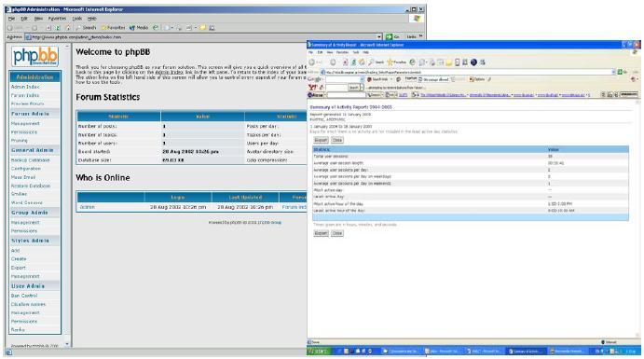Click Refresh icon in phpBB Administration toolbar
644x359 pixels.
coord(58,28)
